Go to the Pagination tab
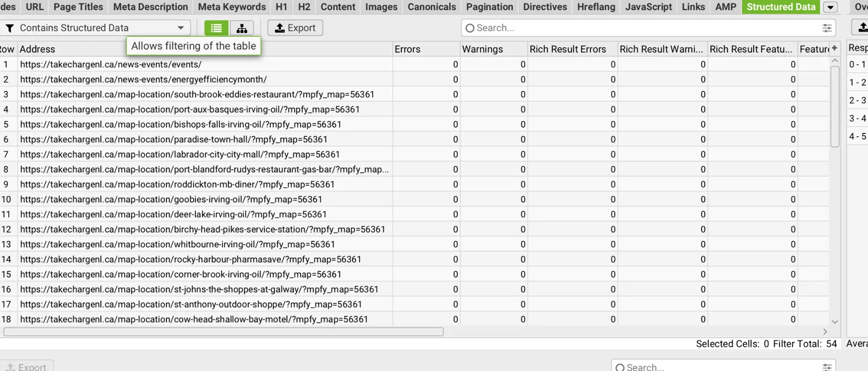The image size is (868, 371). click(489, 7)
